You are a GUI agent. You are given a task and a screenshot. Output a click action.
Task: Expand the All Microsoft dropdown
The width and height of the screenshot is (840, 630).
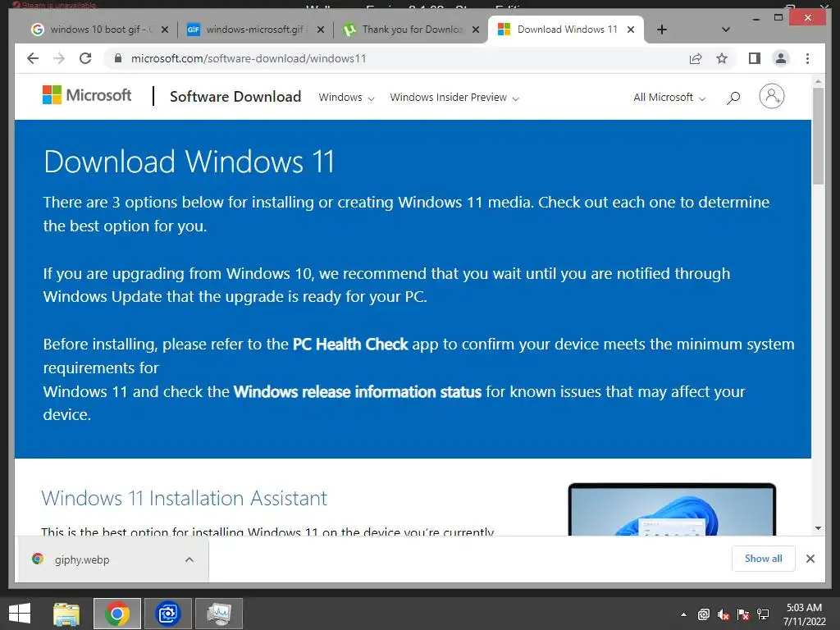click(669, 98)
